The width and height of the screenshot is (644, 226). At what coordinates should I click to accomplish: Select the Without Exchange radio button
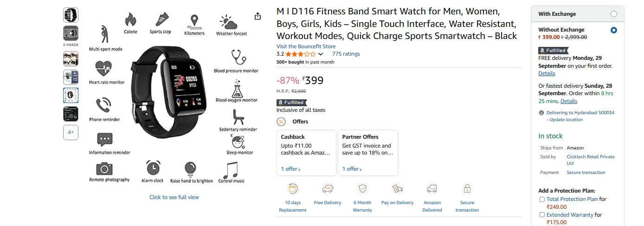614,30
